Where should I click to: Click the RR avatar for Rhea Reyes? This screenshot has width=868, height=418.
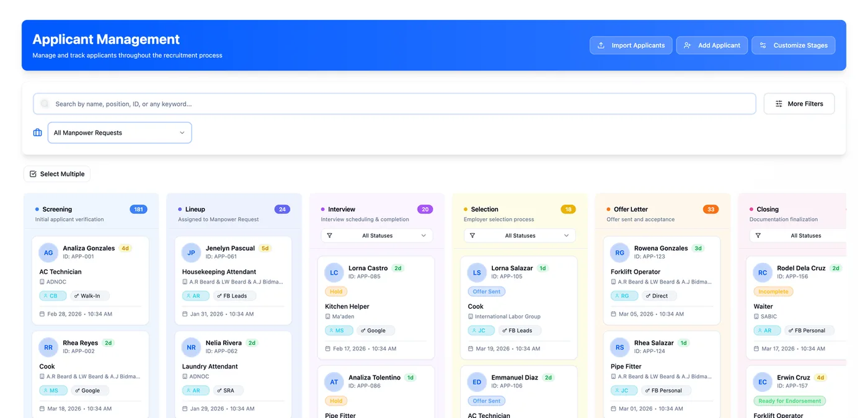48,347
